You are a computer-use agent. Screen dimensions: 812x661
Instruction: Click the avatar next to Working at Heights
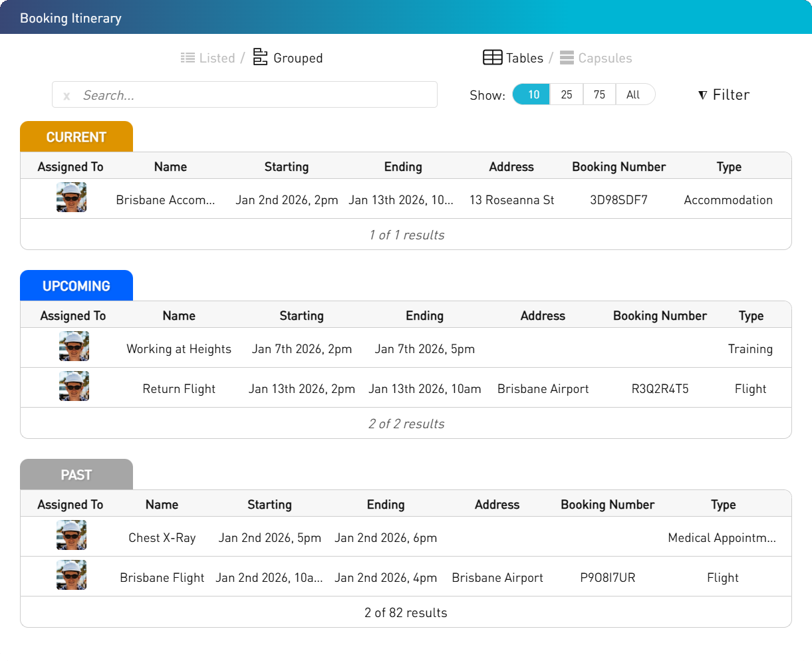(74, 346)
